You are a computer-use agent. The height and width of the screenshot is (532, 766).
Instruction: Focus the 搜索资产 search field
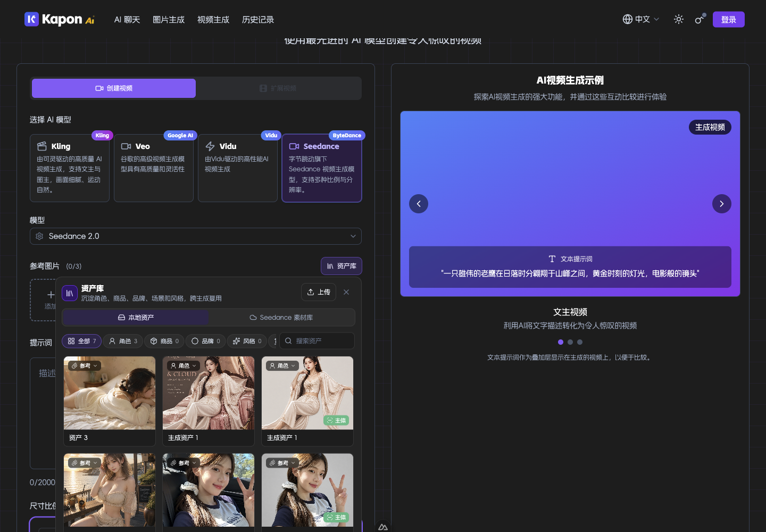(317, 341)
